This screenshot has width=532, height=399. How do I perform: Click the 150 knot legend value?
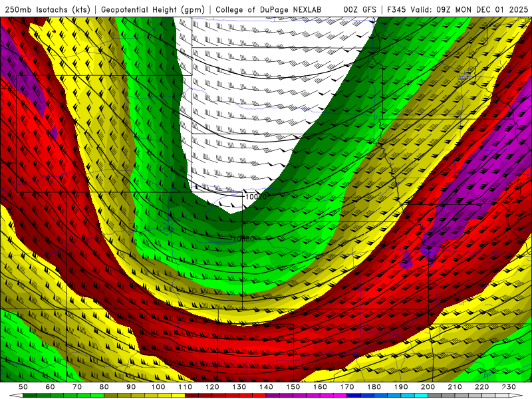click(293, 387)
